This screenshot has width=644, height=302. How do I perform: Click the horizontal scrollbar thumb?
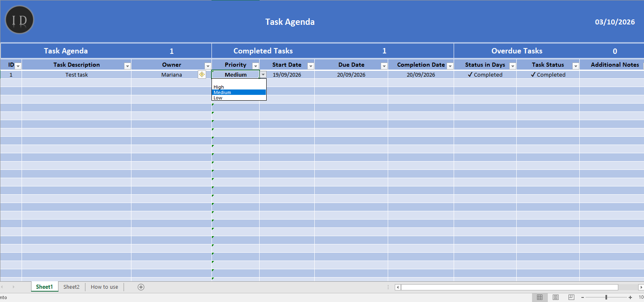coord(510,287)
